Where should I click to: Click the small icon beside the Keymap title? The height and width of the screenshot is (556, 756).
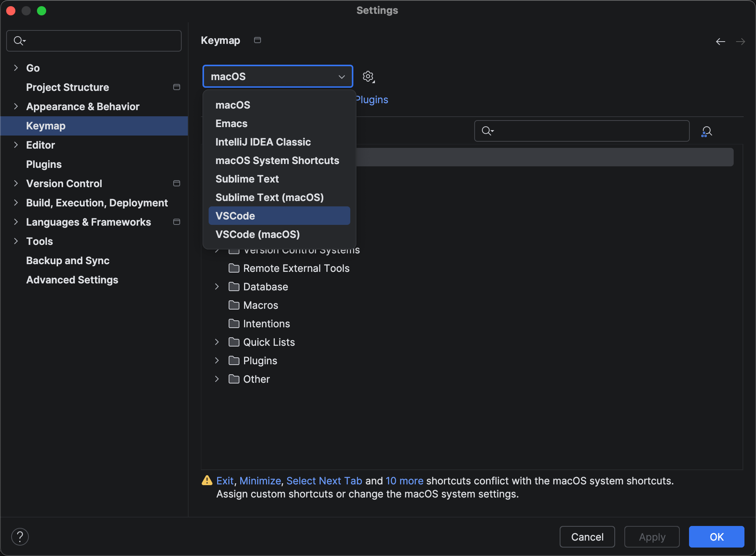pos(257,40)
